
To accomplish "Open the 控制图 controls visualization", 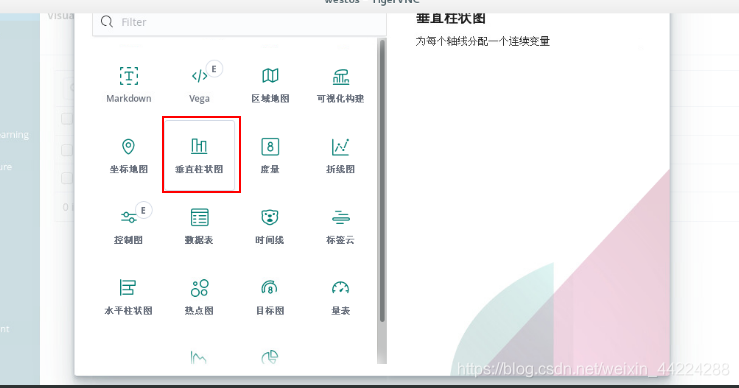I will 129,226.
